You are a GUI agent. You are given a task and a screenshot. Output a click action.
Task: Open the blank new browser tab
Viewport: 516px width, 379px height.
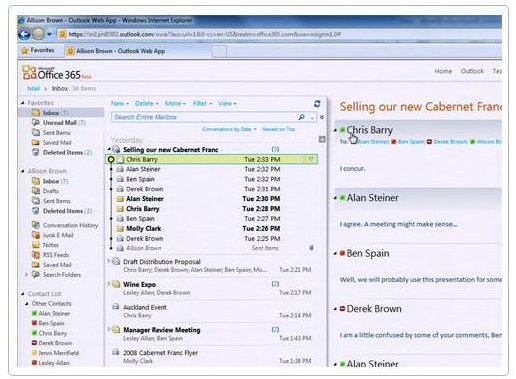tap(219, 51)
